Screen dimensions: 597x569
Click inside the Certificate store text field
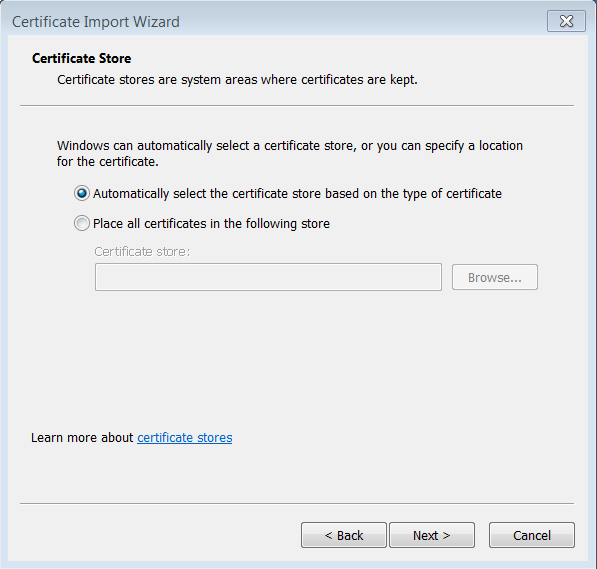[268, 277]
